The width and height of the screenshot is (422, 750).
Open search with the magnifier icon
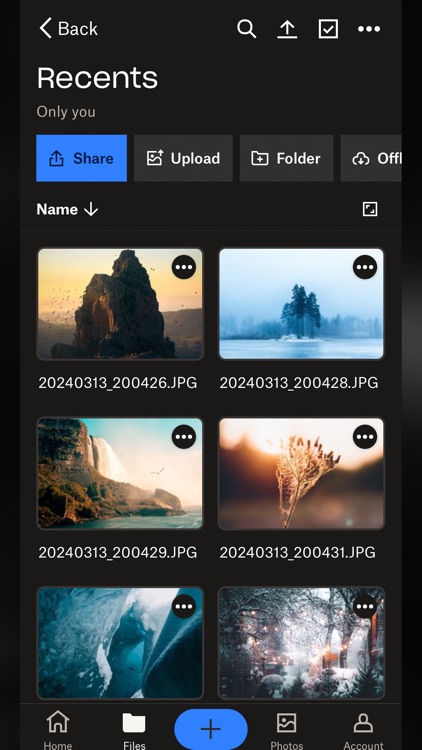click(246, 29)
